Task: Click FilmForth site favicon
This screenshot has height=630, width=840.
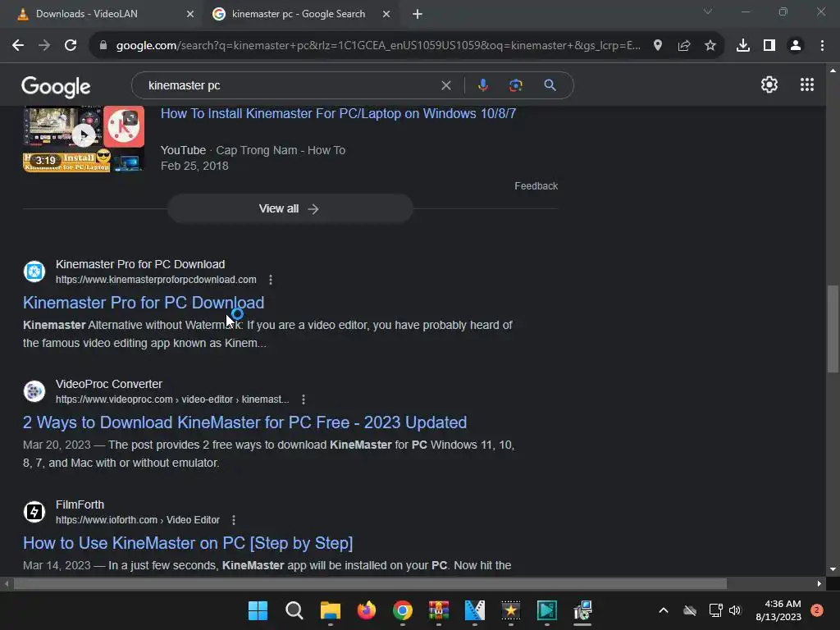Action: point(34,512)
